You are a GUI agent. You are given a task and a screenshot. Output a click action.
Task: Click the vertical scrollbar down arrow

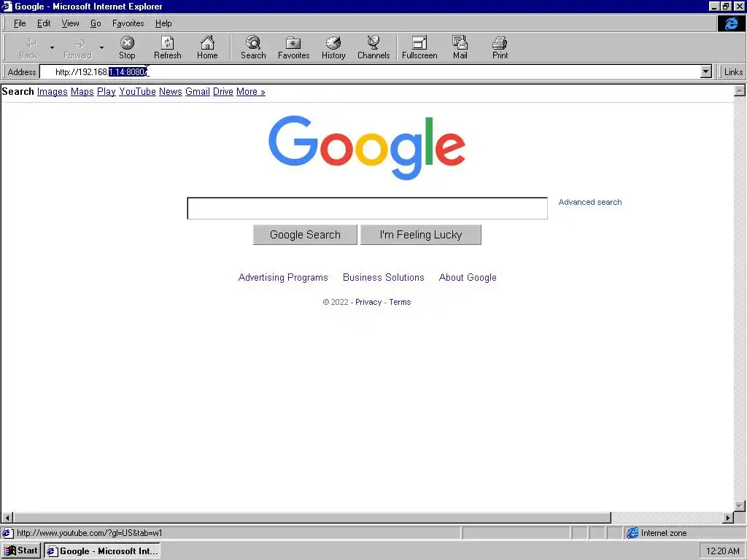coord(740,506)
